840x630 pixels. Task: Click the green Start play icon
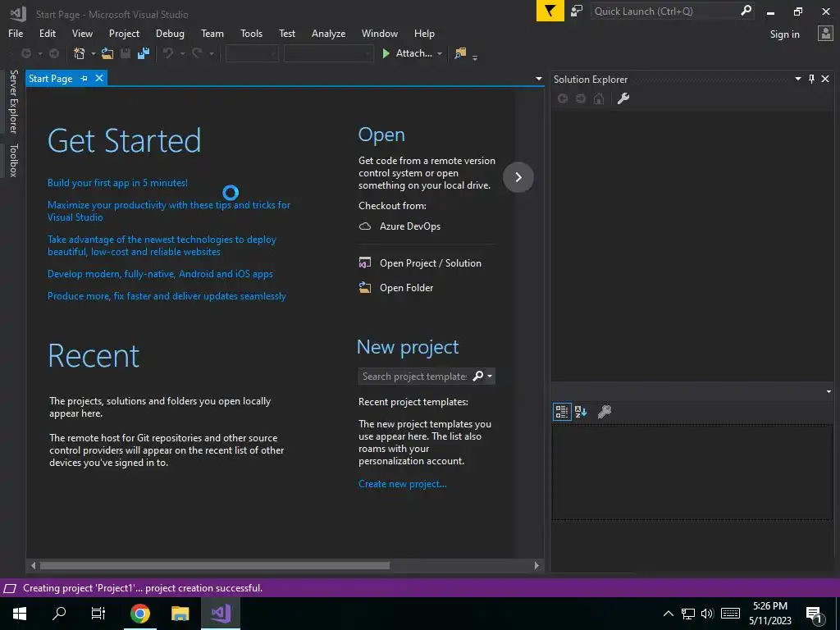pyautogui.click(x=386, y=53)
